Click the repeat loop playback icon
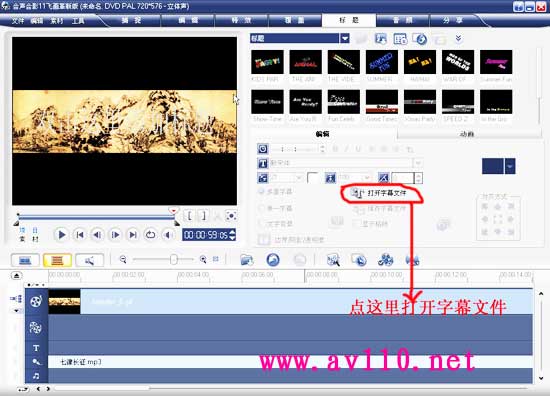This screenshot has height=396, width=550. (151, 234)
